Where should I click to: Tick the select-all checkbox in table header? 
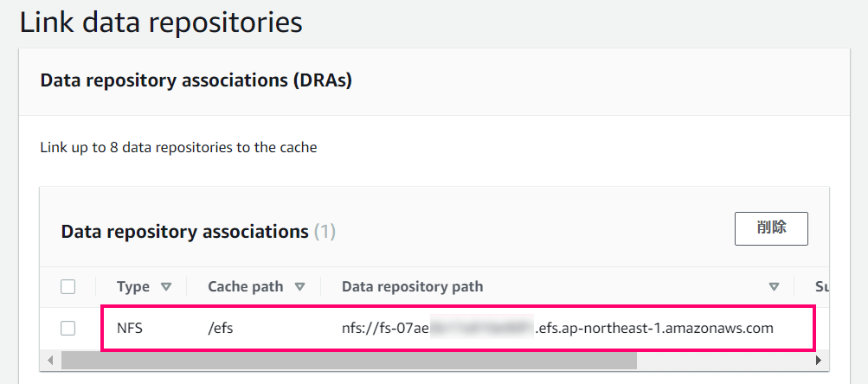[x=68, y=287]
